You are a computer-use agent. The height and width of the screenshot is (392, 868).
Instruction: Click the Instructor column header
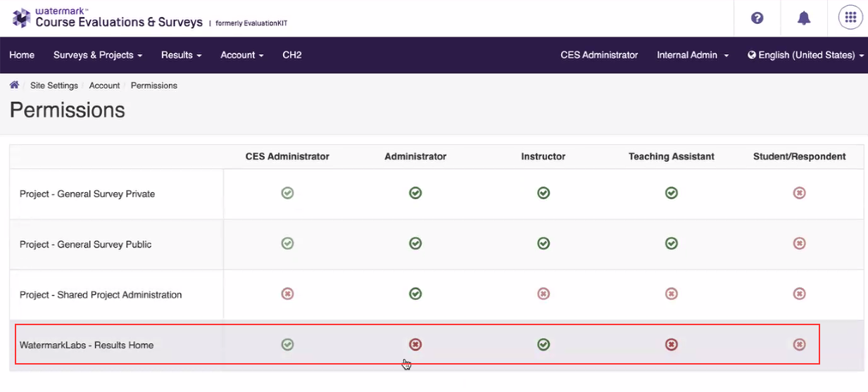pyautogui.click(x=543, y=156)
